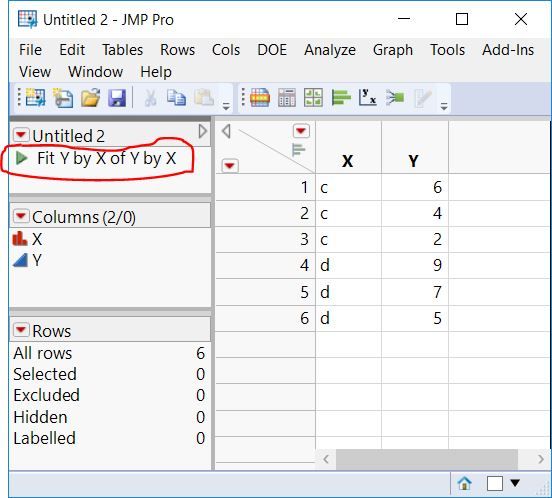552x498 pixels.
Task: Toggle the status bar checkbox square
Action: [494, 483]
